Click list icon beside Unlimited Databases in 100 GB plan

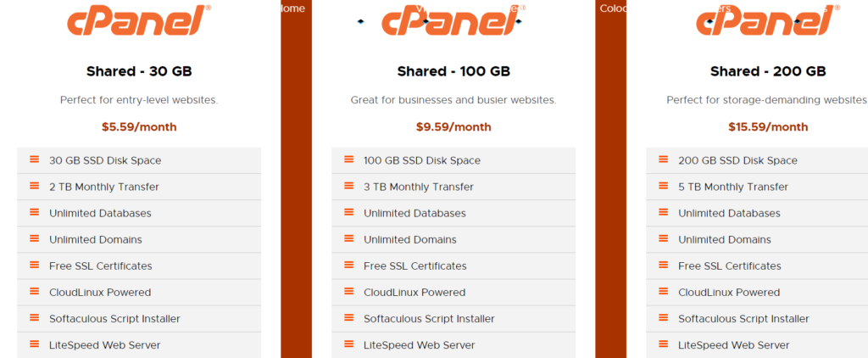click(348, 212)
